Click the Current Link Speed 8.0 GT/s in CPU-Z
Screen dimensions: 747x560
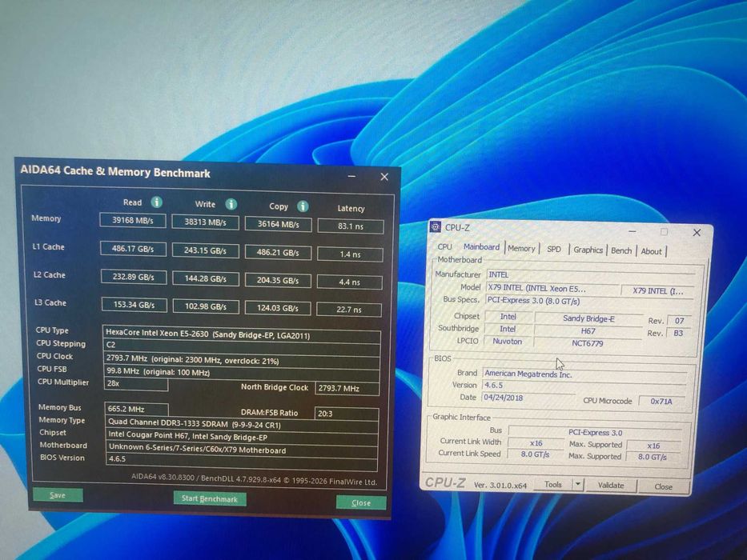click(536, 454)
